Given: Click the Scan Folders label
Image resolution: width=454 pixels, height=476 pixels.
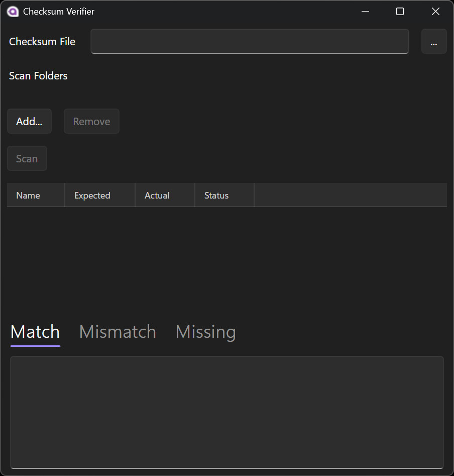Looking at the screenshot, I should coord(38,76).
